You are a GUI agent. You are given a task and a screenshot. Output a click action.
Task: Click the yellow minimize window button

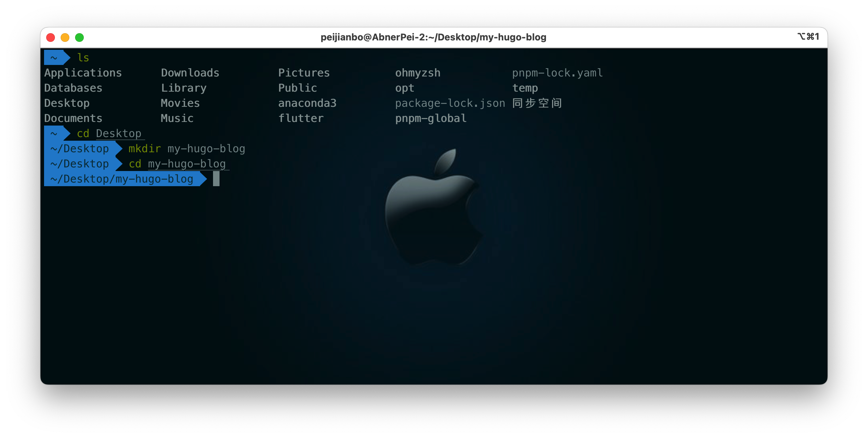[65, 38]
